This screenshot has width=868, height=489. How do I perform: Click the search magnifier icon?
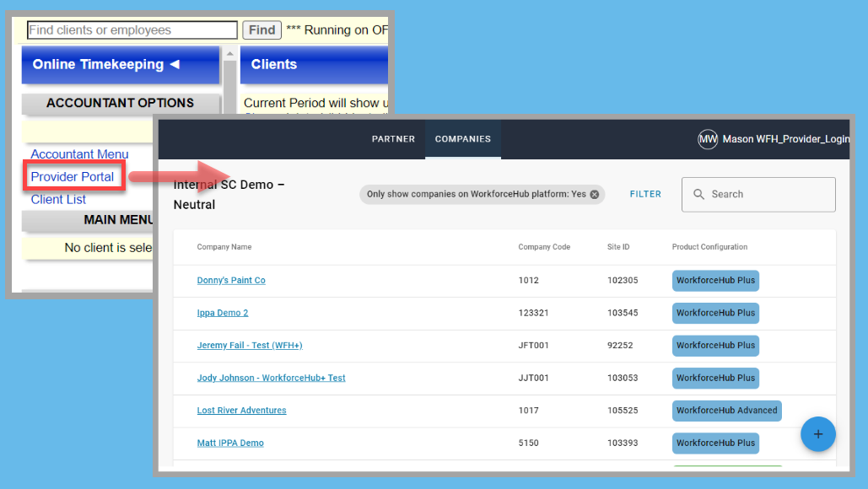(698, 194)
